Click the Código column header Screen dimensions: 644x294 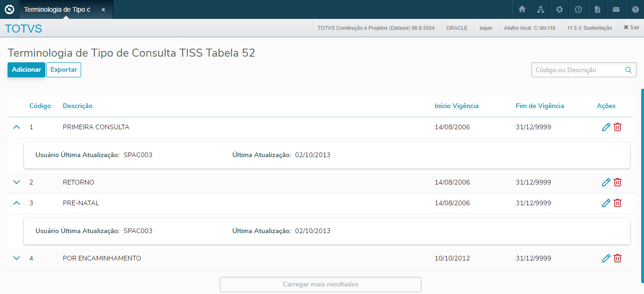(40, 106)
